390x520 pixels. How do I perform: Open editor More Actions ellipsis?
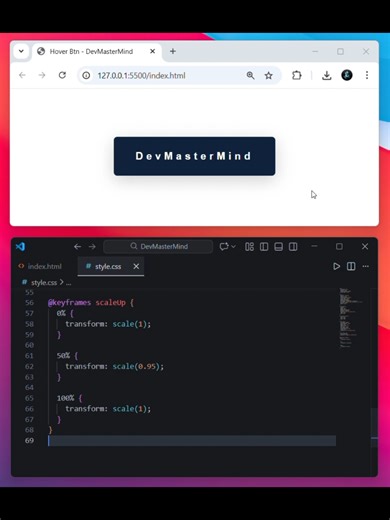tap(366, 266)
